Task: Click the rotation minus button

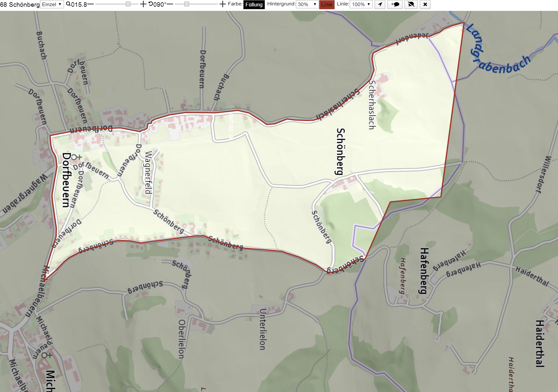Action: (170, 4)
